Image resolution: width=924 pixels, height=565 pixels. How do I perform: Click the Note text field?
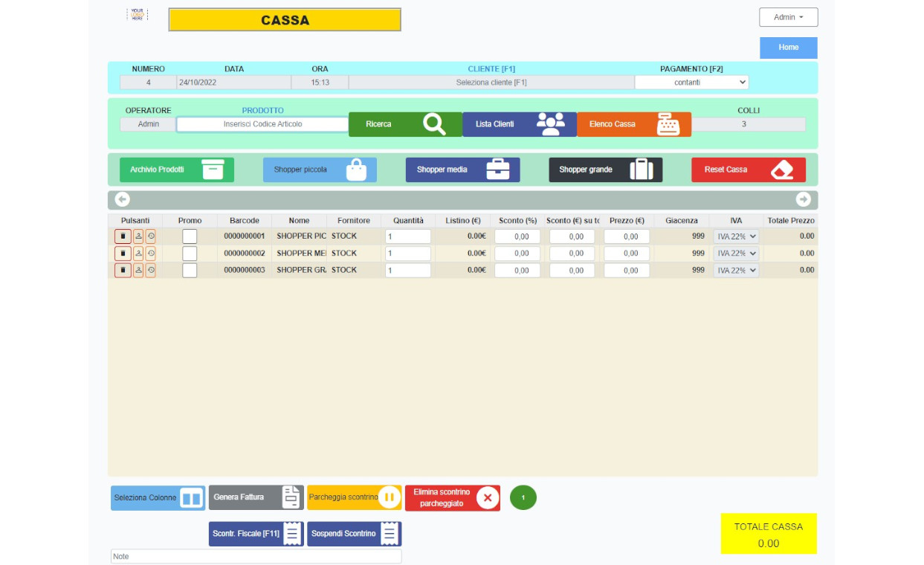click(x=256, y=556)
